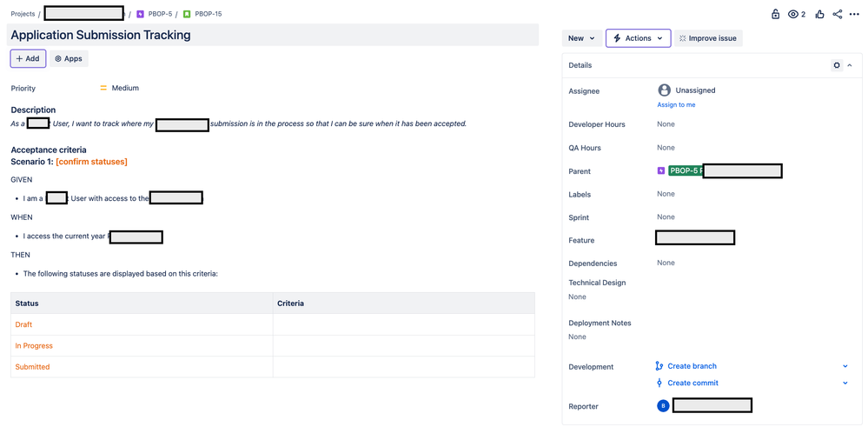This screenshot has width=868, height=427.
Task: Collapse the Details panel chevron
Action: [x=850, y=65]
